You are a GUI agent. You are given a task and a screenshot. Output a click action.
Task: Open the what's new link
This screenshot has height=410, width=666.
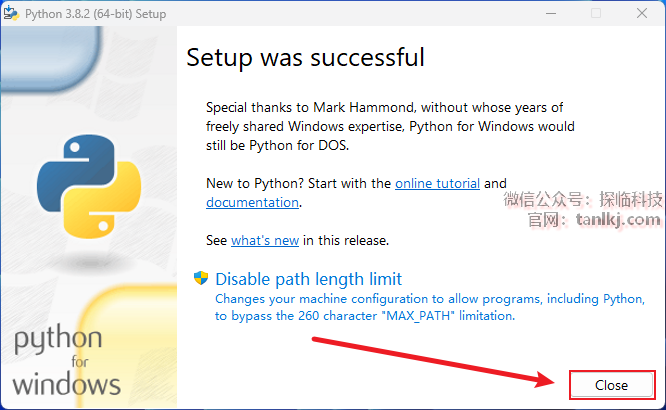point(265,240)
